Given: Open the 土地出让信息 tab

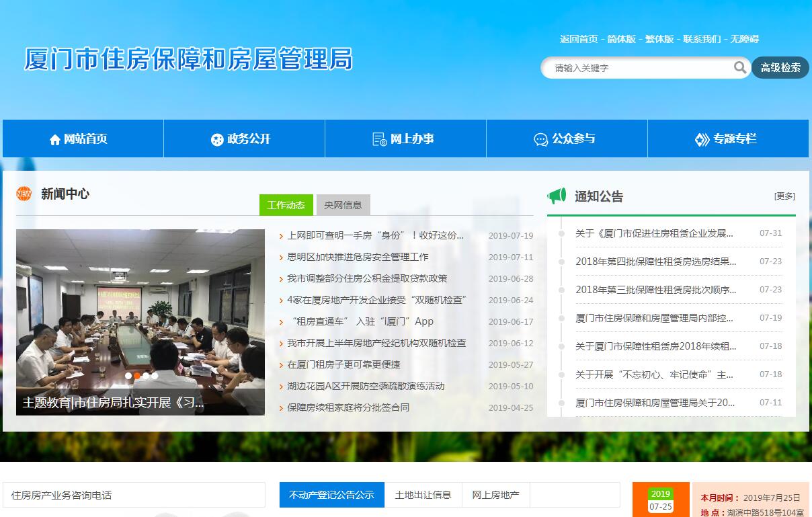Looking at the screenshot, I should (423, 495).
